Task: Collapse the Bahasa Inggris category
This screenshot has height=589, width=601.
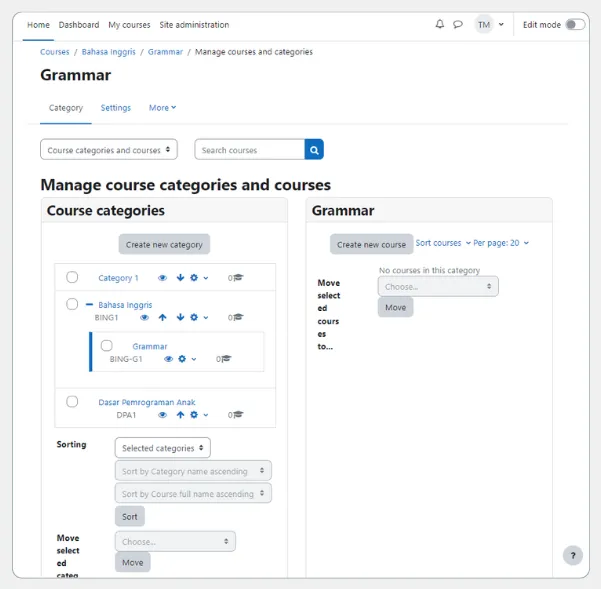Action: (89, 305)
